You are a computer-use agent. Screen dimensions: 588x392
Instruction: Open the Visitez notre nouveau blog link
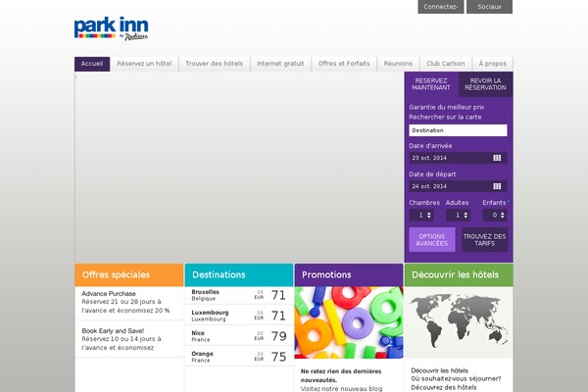pos(341,389)
